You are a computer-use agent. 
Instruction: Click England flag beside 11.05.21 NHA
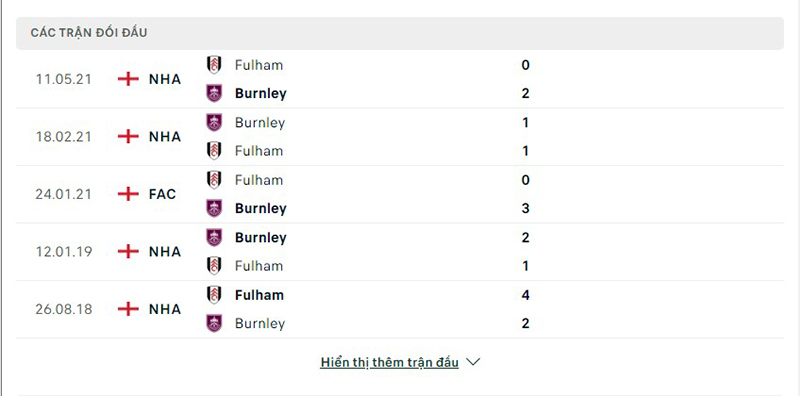pyautogui.click(x=128, y=79)
